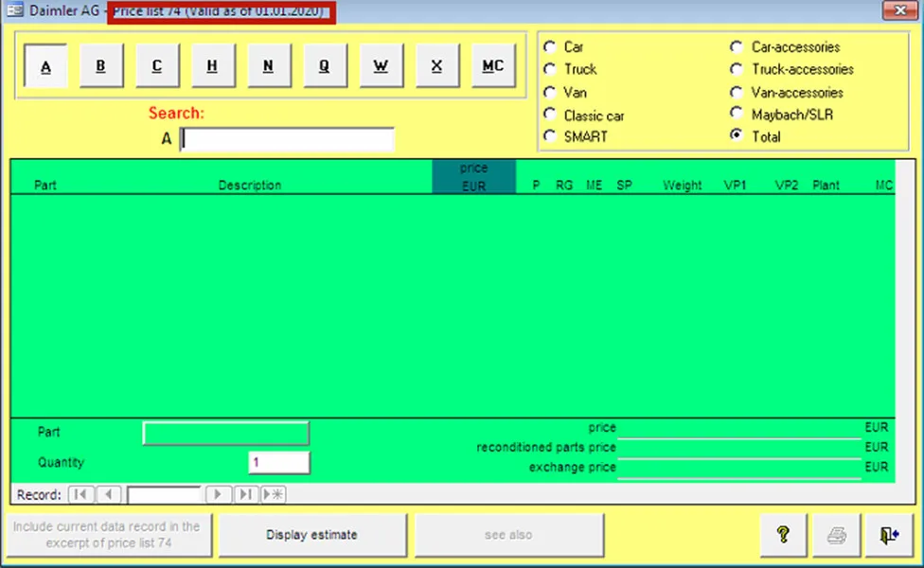Viewport: 924px width, 568px height.
Task: Select the W letter group button
Action: [x=381, y=66]
